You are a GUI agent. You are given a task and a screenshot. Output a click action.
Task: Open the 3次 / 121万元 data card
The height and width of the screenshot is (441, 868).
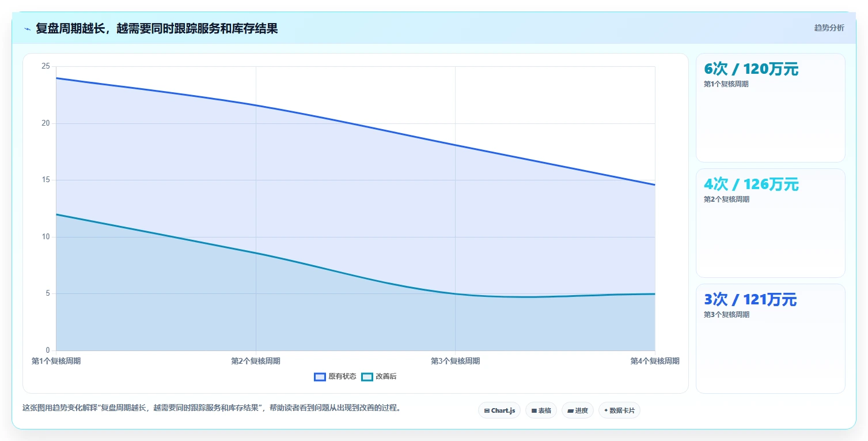[770, 338]
